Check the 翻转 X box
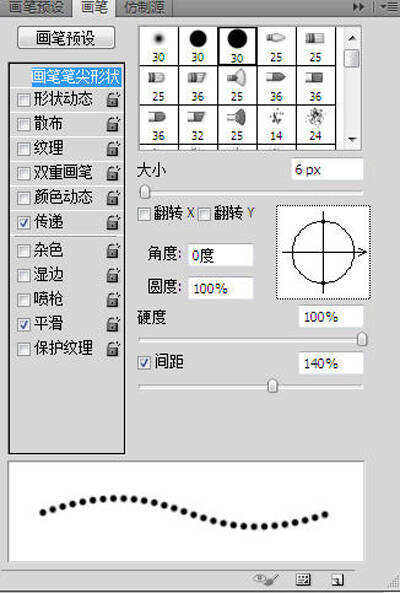Screen dimensions: 400x593 pos(144,214)
